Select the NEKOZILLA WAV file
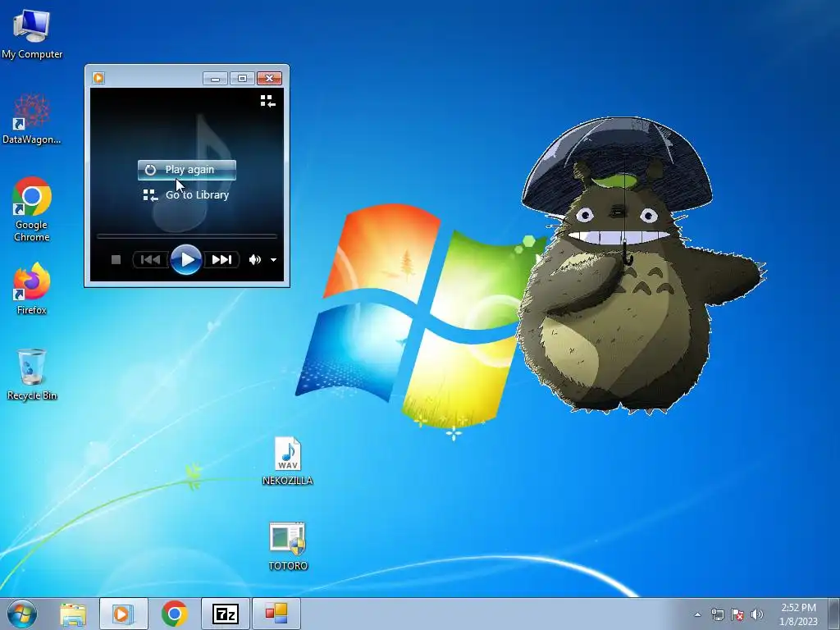 point(288,461)
